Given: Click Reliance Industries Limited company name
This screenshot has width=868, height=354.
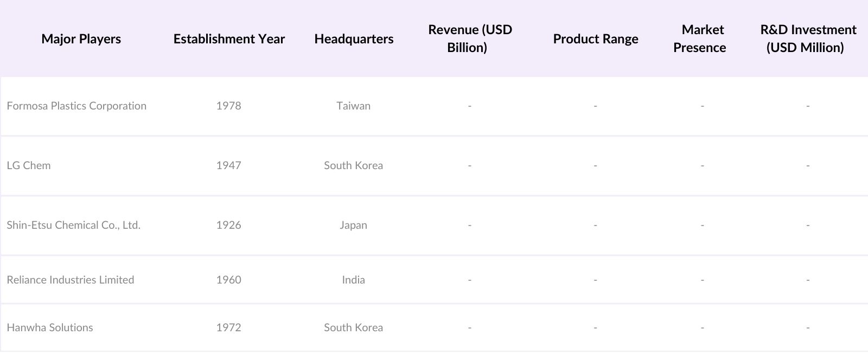Looking at the screenshot, I should click(x=70, y=280).
